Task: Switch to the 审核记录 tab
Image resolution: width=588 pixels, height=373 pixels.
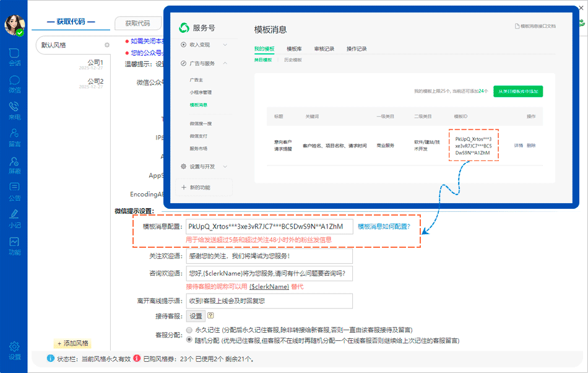Action: (x=324, y=48)
